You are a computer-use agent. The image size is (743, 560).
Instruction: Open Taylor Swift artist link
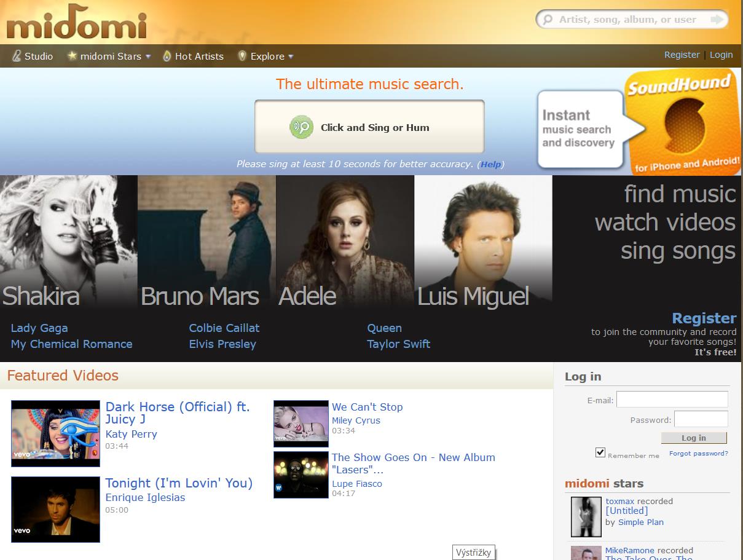[x=398, y=344]
